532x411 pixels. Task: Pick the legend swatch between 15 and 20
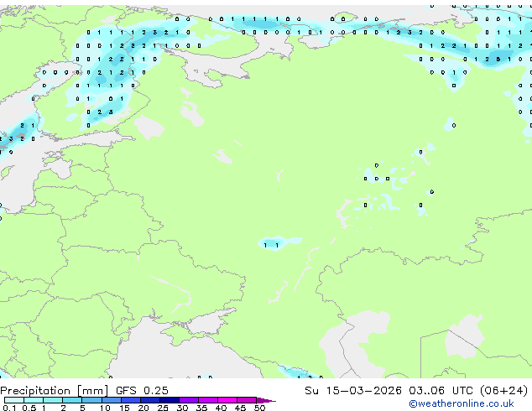[x=131, y=400]
